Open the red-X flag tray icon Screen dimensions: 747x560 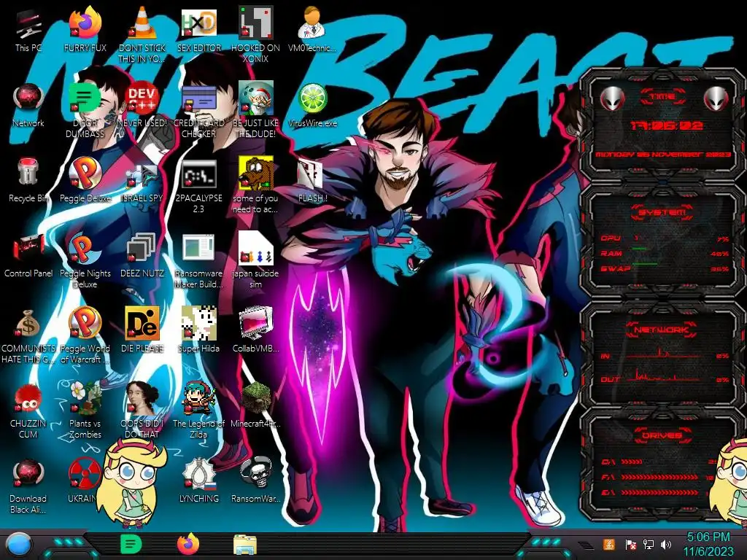(x=630, y=544)
